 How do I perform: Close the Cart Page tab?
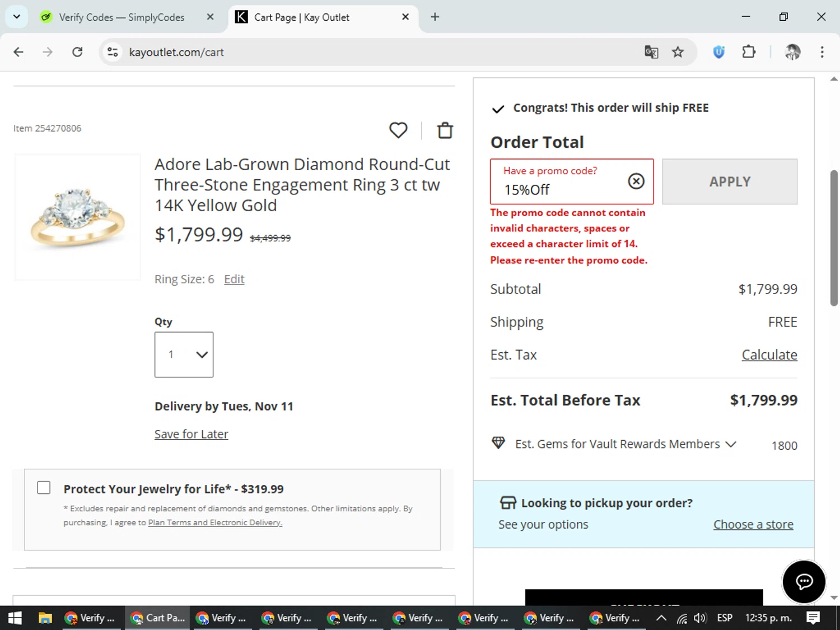click(x=405, y=17)
